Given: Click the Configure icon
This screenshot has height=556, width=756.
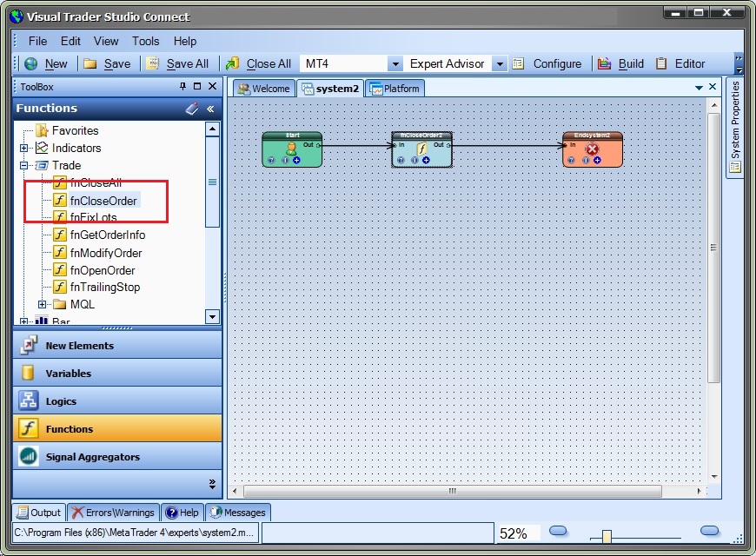Looking at the screenshot, I should [518, 63].
